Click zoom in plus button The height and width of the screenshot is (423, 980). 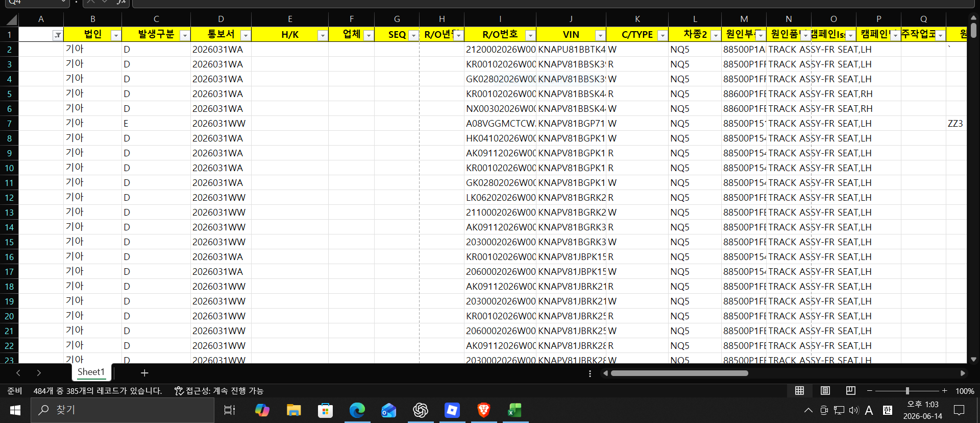pyautogui.click(x=945, y=391)
